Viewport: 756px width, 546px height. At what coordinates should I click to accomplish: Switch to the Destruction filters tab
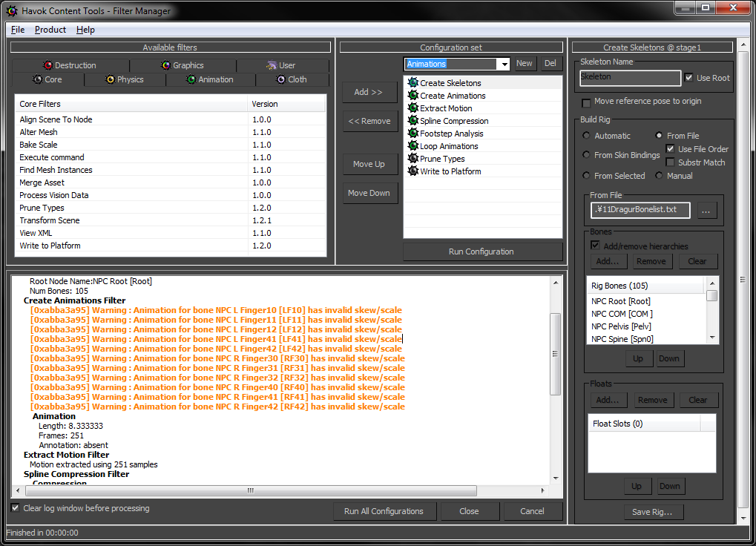tap(70, 65)
